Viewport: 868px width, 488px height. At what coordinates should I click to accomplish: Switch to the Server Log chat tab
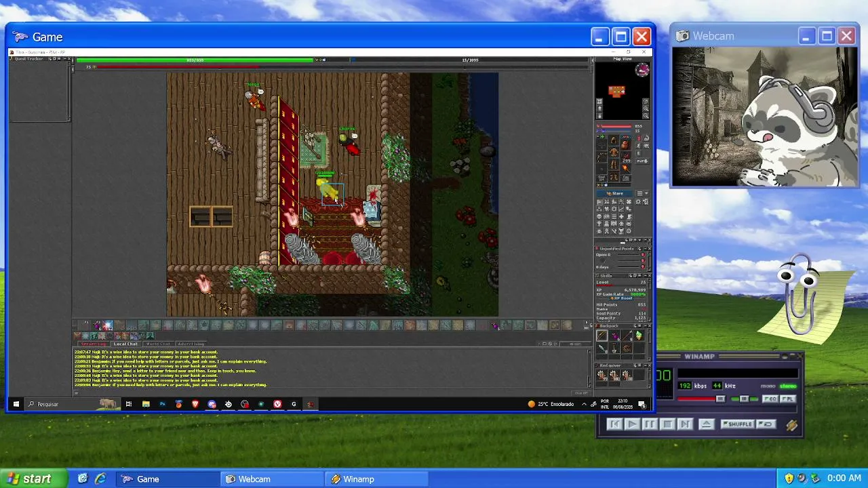click(94, 344)
